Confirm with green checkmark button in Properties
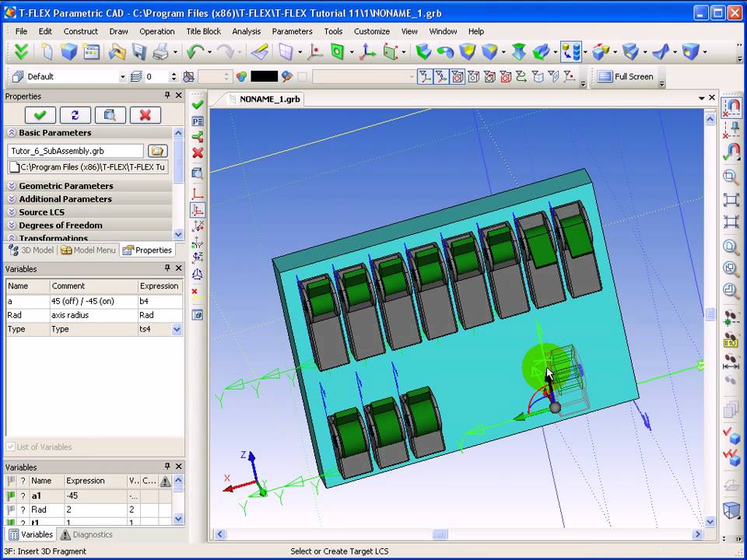Viewport: 747px width, 560px height. [x=40, y=115]
